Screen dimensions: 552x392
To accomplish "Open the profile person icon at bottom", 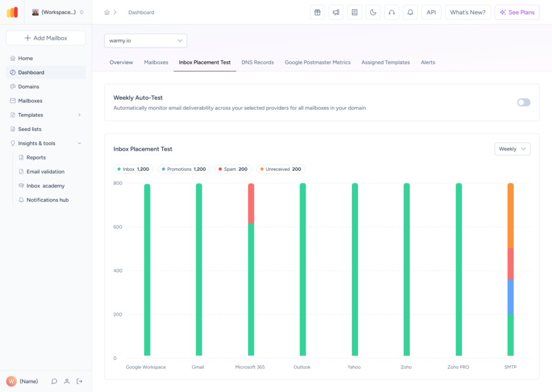I will (67, 381).
